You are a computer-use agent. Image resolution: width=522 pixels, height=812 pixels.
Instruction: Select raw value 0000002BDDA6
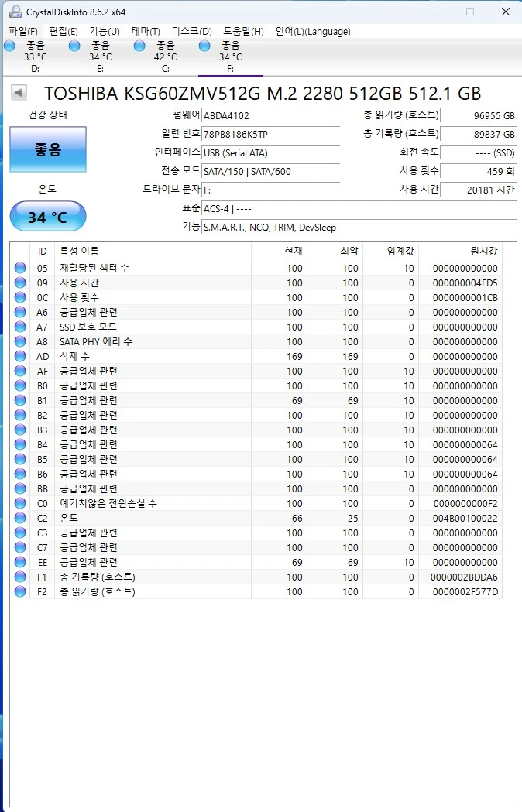[464, 577]
